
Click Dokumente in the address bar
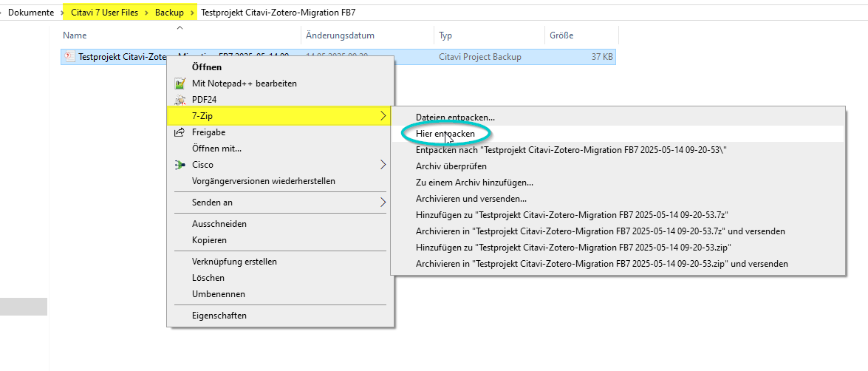tap(31, 12)
